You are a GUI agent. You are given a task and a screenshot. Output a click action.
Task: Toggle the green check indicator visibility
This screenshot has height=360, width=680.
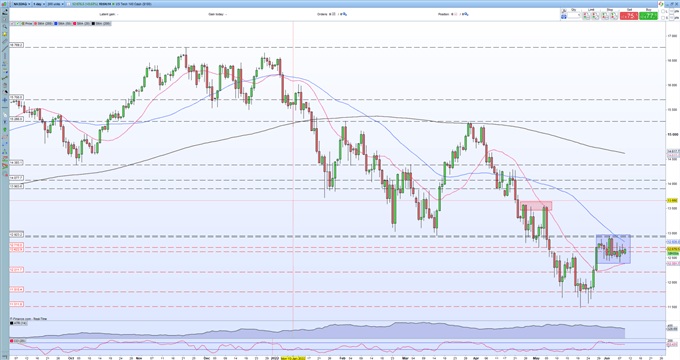tap(17, 23)
